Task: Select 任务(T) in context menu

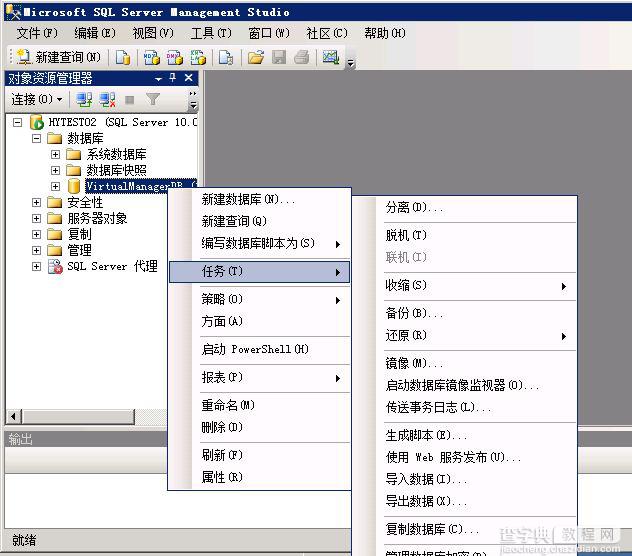Action: click(259, 271)
